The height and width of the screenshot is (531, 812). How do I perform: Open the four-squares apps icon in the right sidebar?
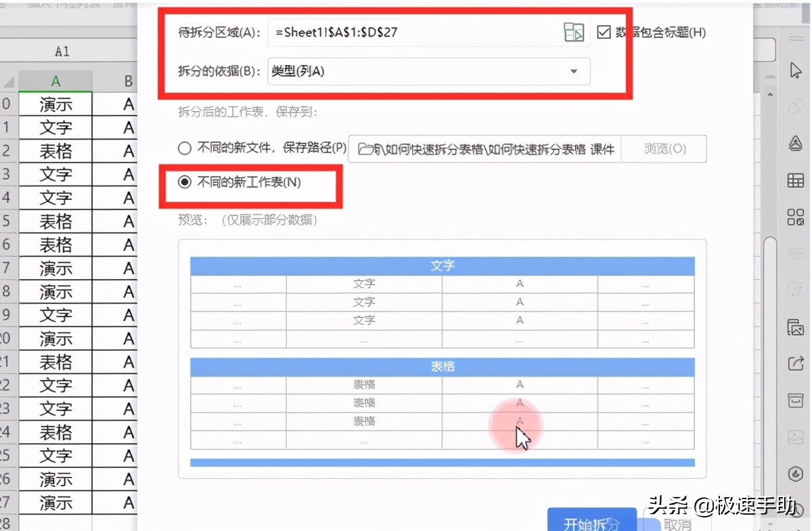(x=796, y=217)
